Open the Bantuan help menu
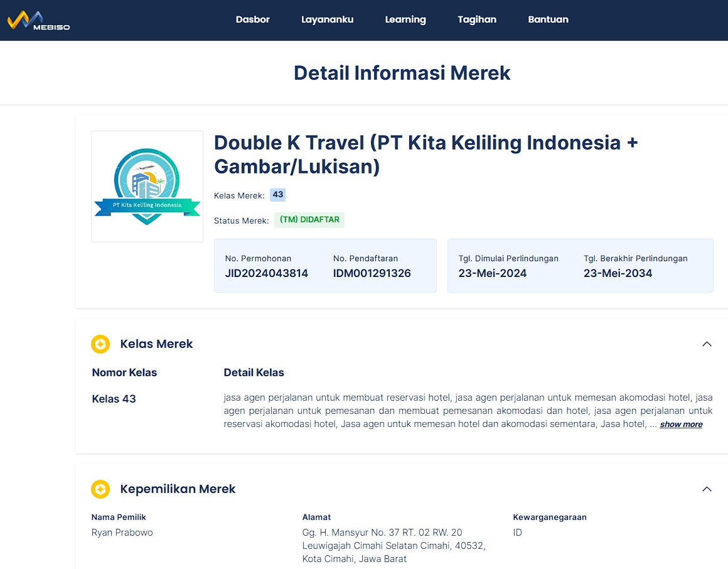 click(x=548, y=19)
